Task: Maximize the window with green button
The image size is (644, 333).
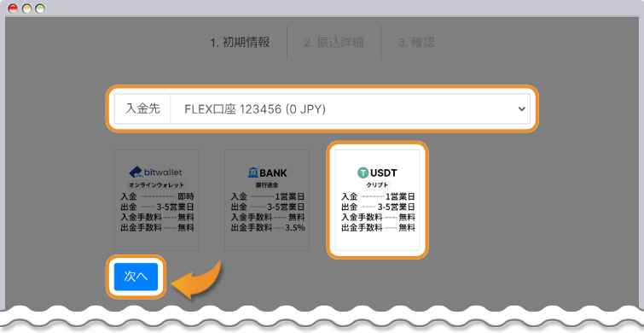Action: [x=40, y=9]
